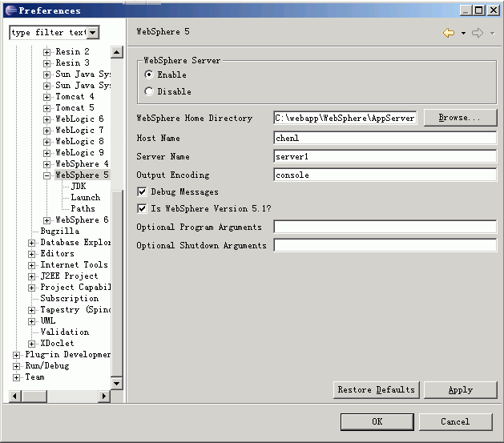
Task: Select JDK under WebSphere 5
Action: pyautogui.click(x=79, y=187)
